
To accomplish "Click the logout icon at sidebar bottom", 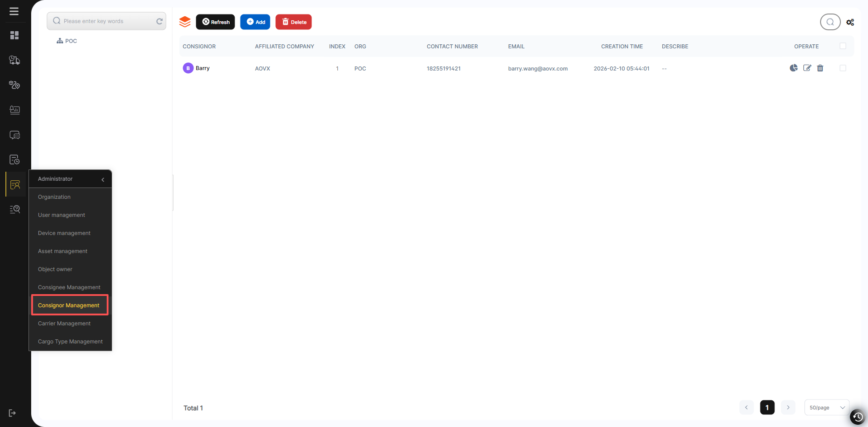I will [12, 413].
